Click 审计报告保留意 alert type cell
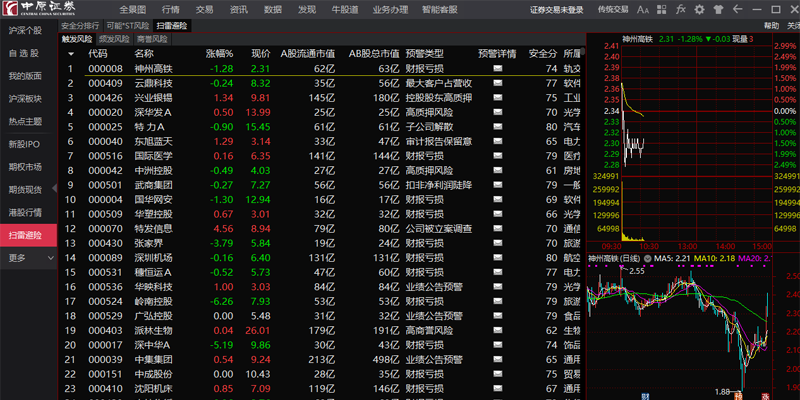The width and height of the screenshot is (800, 400). 439,141
